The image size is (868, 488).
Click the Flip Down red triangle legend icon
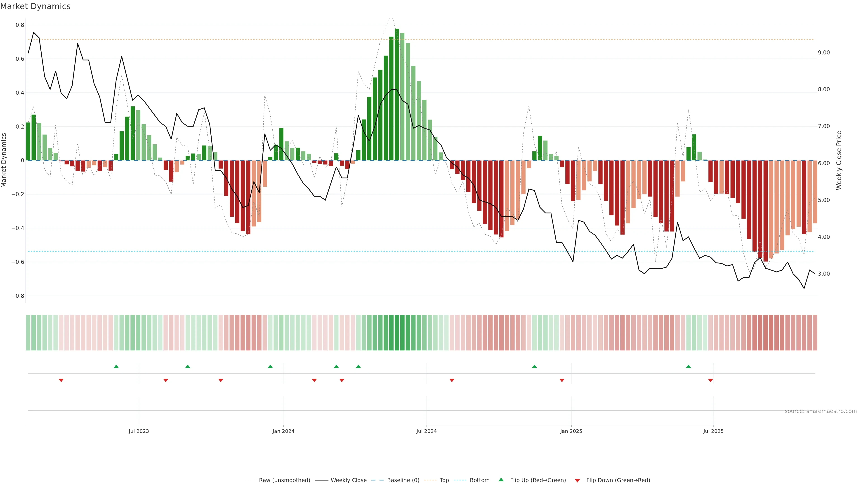tap(577, 480)
